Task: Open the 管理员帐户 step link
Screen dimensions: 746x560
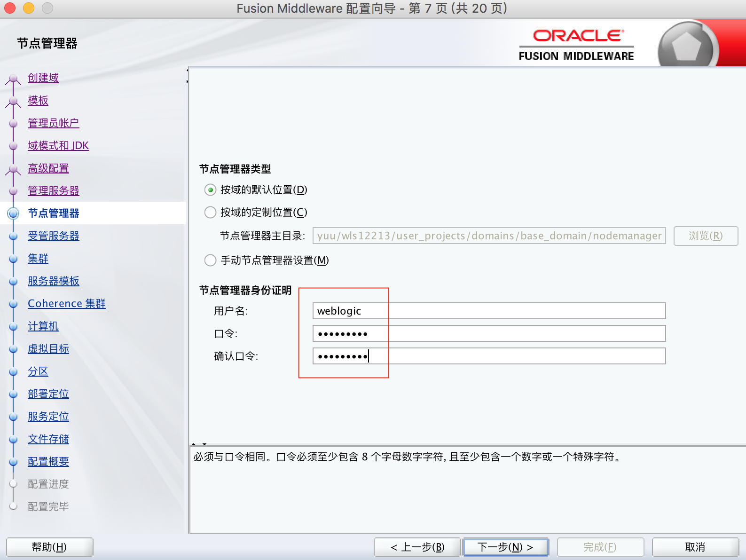Action: tap(54, 123)
